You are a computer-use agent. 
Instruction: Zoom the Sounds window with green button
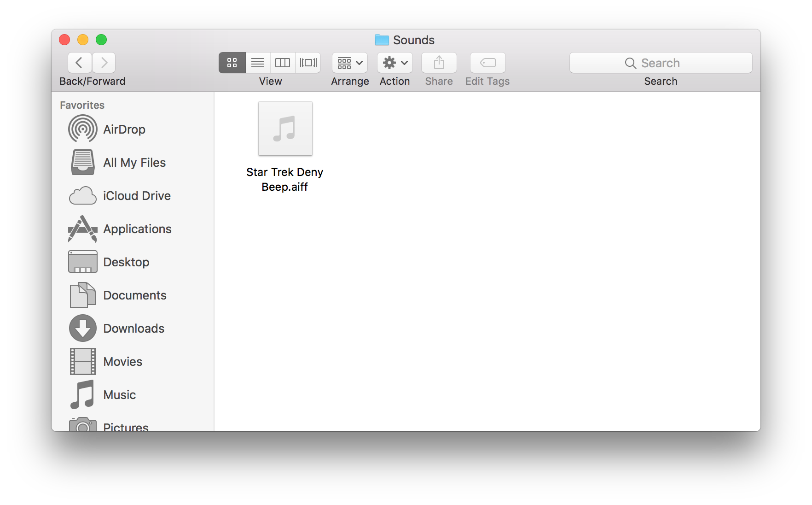(x=101, y=40)
